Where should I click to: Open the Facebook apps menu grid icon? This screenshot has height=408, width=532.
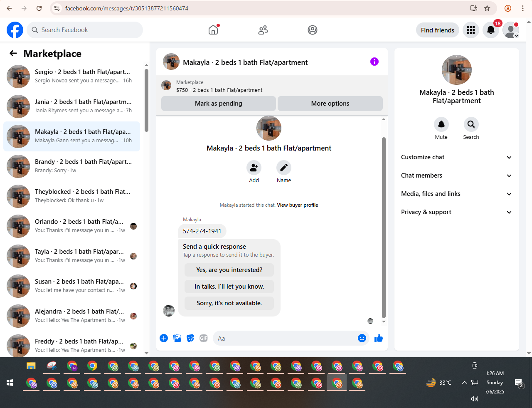click(x=471, y=30)
